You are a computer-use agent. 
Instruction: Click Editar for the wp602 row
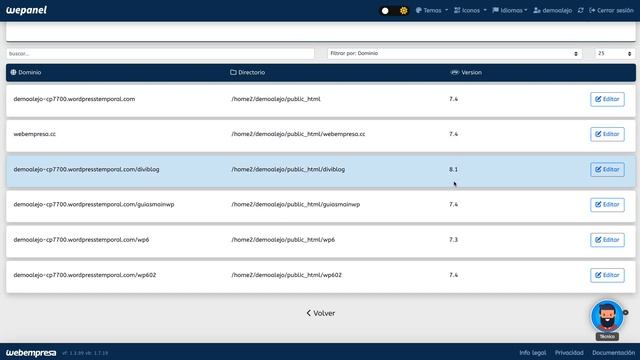[x=607, y=275]
